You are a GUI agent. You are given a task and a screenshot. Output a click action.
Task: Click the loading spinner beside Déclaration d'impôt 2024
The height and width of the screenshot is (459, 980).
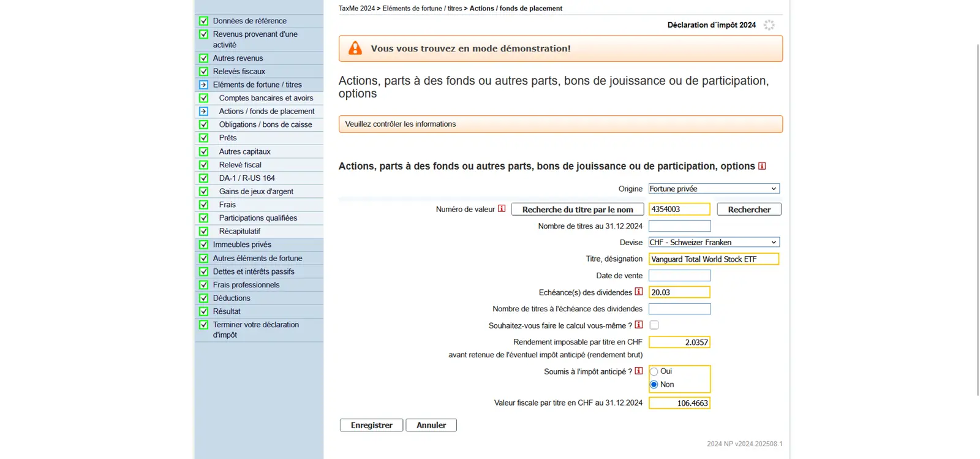click(x=769, y=25)
